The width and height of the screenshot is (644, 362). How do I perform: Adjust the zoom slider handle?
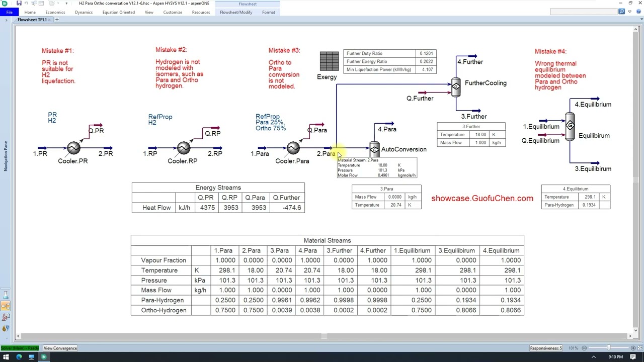click(609, 348)
